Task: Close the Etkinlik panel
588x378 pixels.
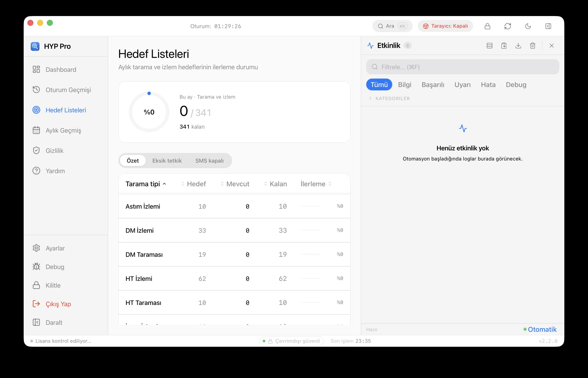Action: tap(552, 46)
